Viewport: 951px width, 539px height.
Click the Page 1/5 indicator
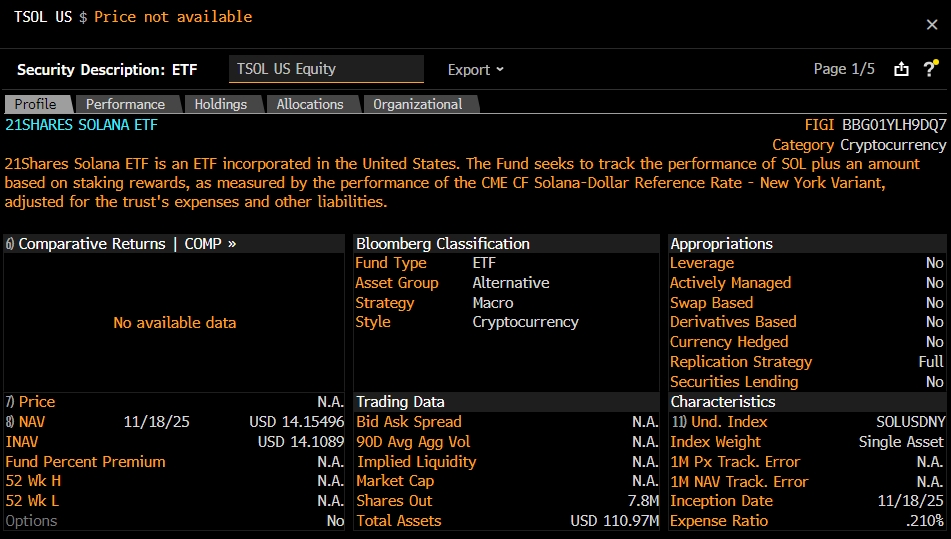click(844, 69)
